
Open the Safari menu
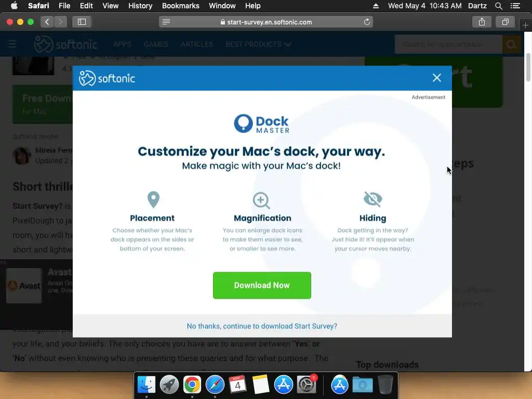[38, 6]
